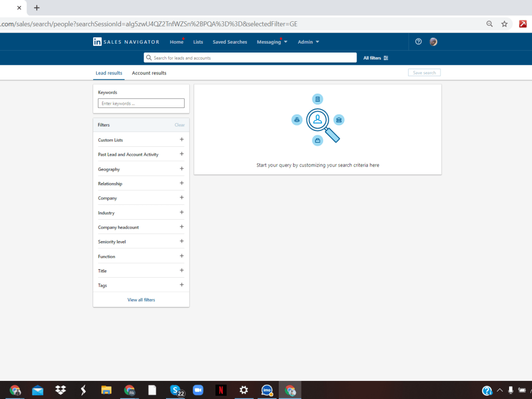The image size is (532, 399).
Task: Open the profile avatar menu
Action: (433, 41)
